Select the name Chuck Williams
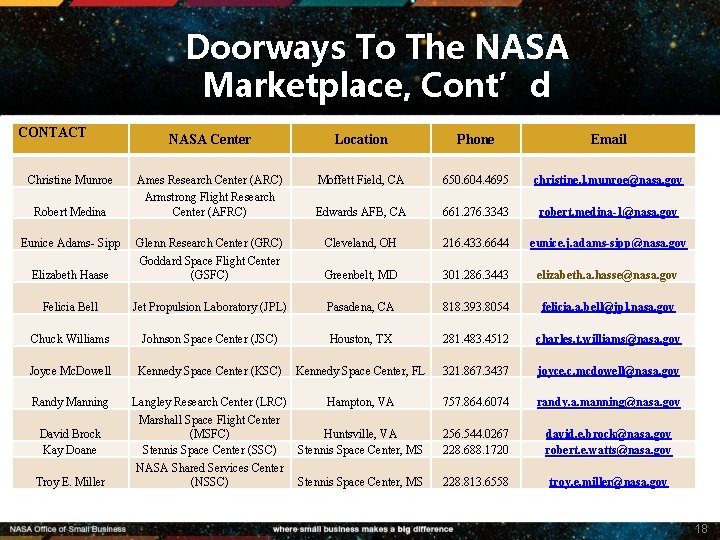 click(x=70, y=339)
